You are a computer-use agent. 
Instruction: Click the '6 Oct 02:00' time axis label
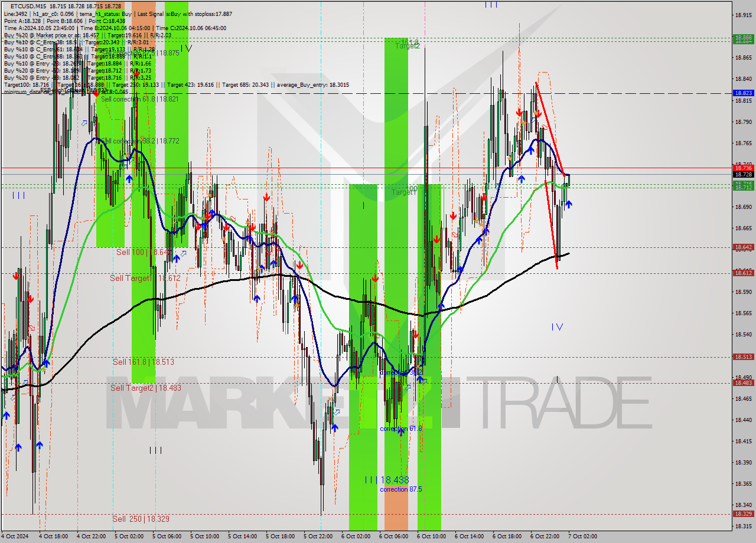coord(356,537)
